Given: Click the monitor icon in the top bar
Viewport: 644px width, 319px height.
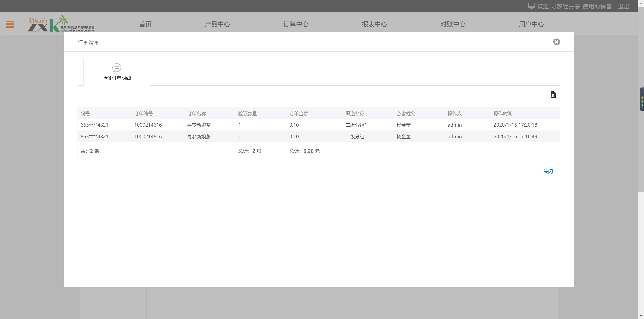Looking at the screenshot, I should 531,6.
